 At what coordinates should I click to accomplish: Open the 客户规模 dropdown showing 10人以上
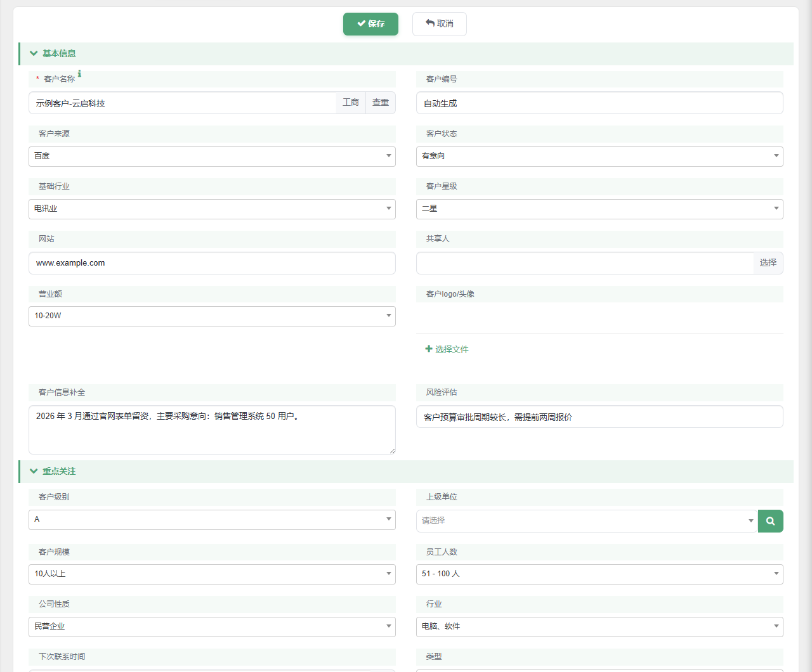(212, 574)
